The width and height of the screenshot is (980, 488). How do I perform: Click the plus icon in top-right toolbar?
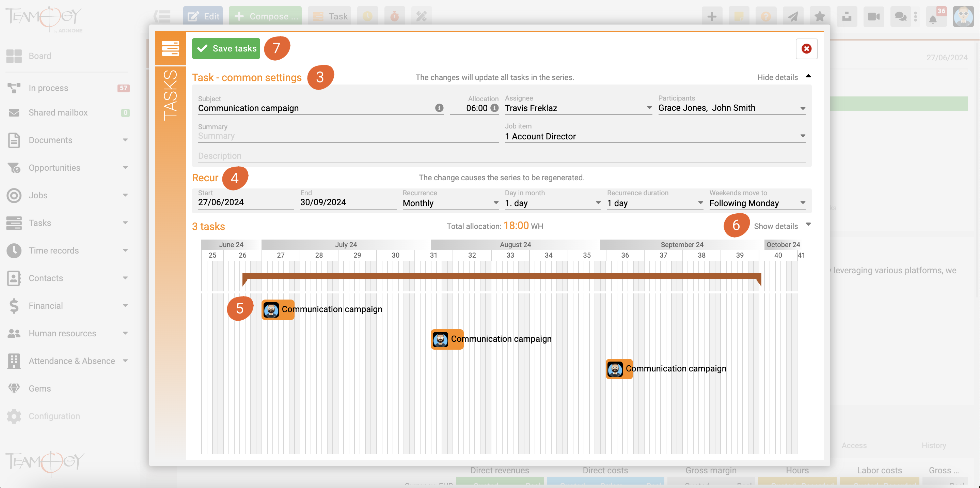pos(712,16)
